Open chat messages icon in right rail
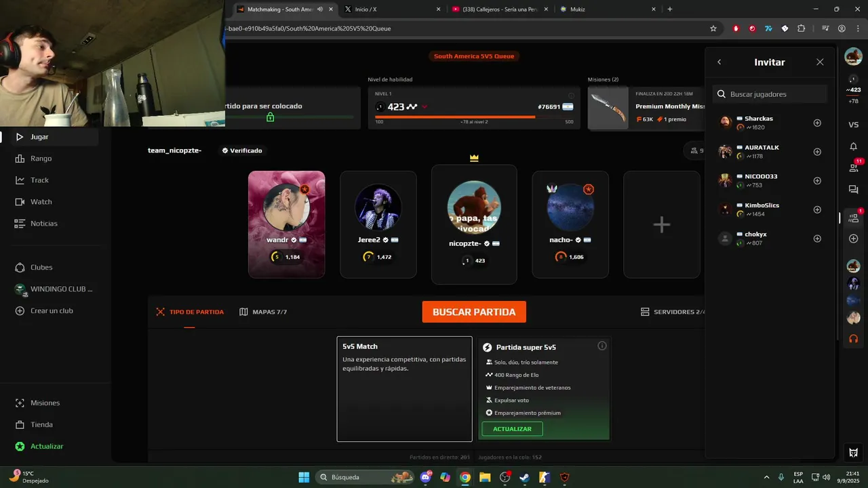Image resolution: width=868 pixels, height=488 pixels. click(854, 190)
